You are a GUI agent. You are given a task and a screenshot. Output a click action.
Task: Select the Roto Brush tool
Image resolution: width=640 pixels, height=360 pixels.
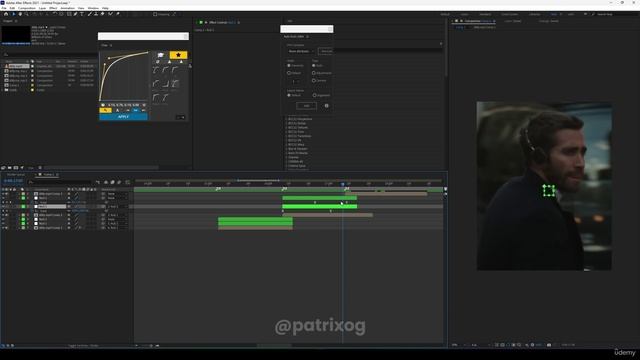[x=110, y=14]
